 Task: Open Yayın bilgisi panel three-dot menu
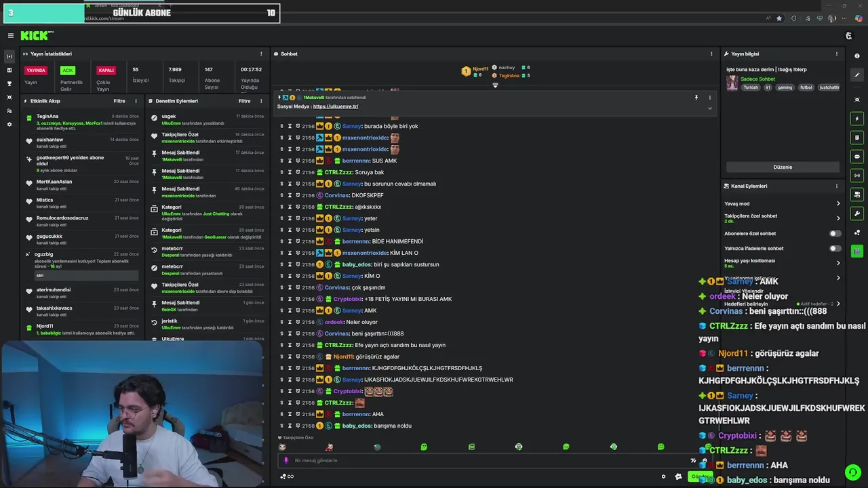[837, 54]
